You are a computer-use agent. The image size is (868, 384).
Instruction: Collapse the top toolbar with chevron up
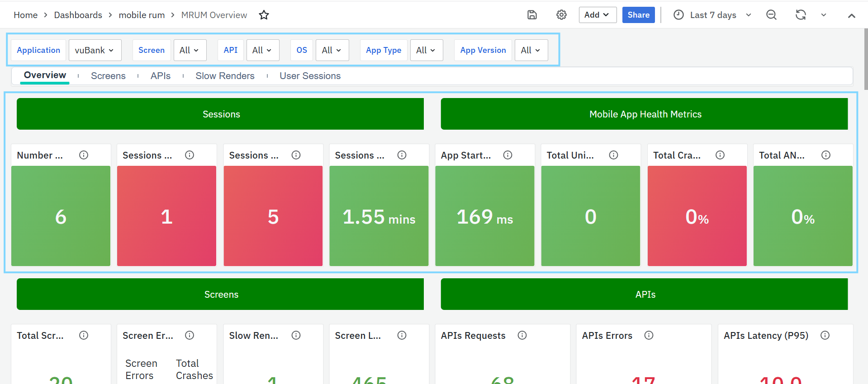851,15
